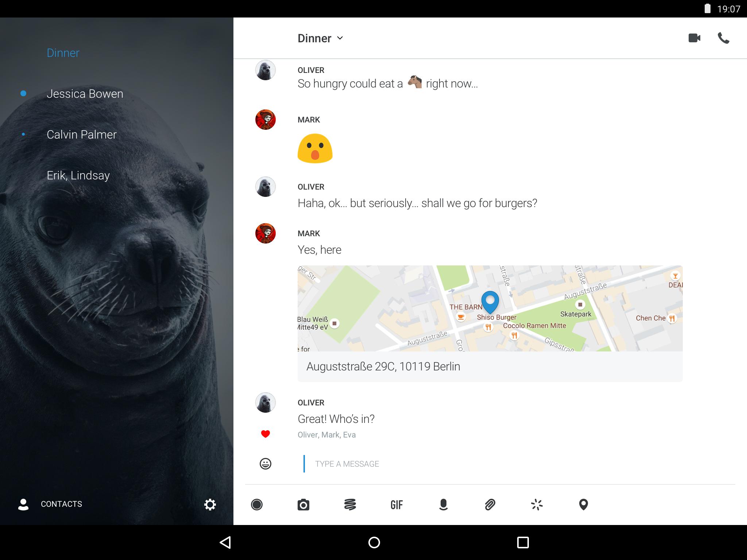Toggle the video message record button
Screen dimensions: 747x560
pos(256,505)
